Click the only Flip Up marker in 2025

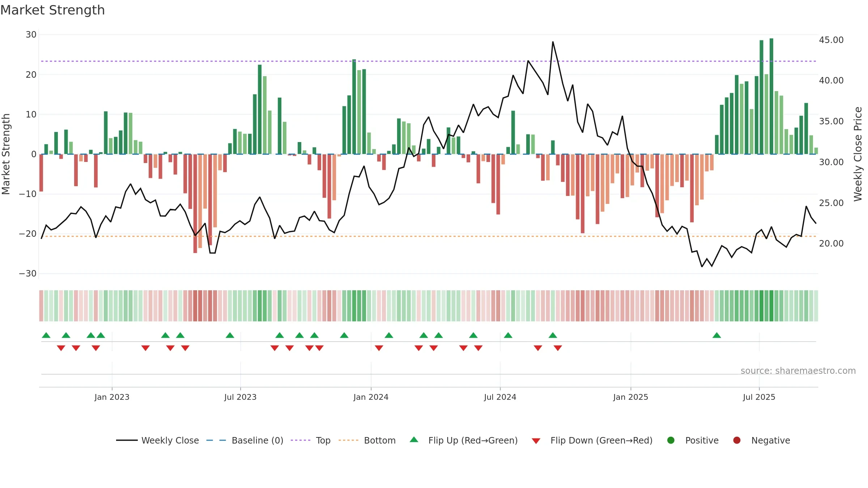[x=717, y=335]
